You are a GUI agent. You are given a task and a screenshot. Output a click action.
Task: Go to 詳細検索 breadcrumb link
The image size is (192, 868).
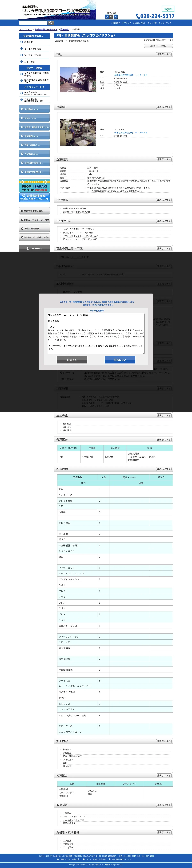(x=64, y=30)
